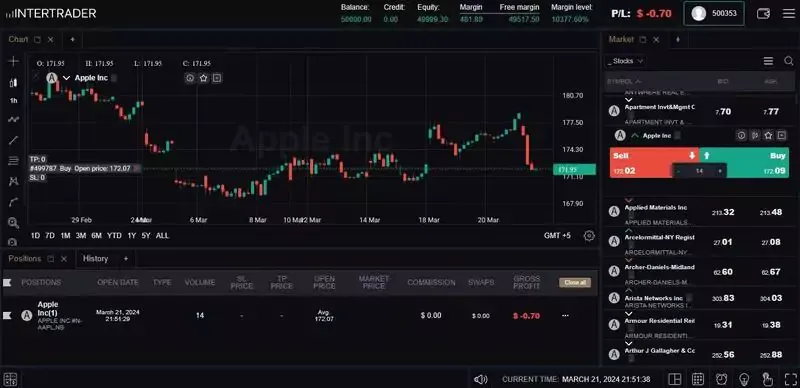800x388 pixels.
Task: Select the pitchfork pattern tool
Action: click(13, 181)
